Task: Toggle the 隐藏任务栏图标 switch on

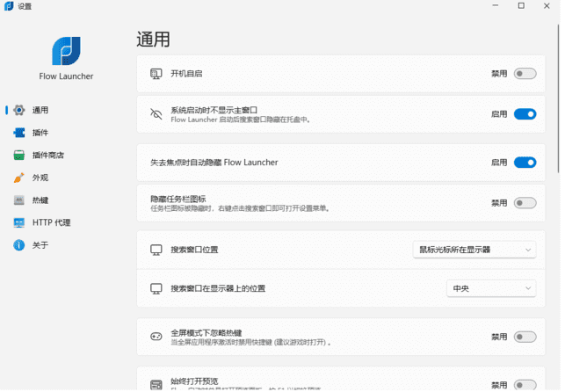Action: pyautogui.click(x=525, y=203)
